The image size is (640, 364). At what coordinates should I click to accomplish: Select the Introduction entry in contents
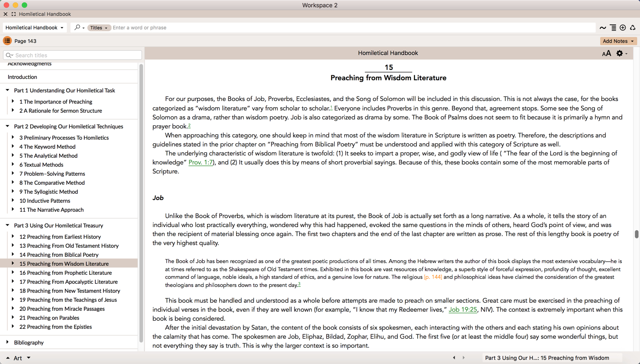(x=22, y=77)
